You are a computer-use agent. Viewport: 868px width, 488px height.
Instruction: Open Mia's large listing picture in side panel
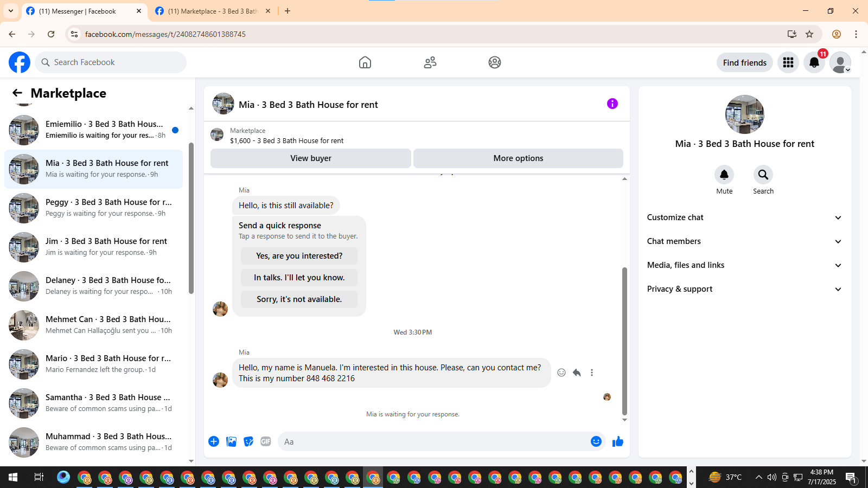(x=744, y=114)
